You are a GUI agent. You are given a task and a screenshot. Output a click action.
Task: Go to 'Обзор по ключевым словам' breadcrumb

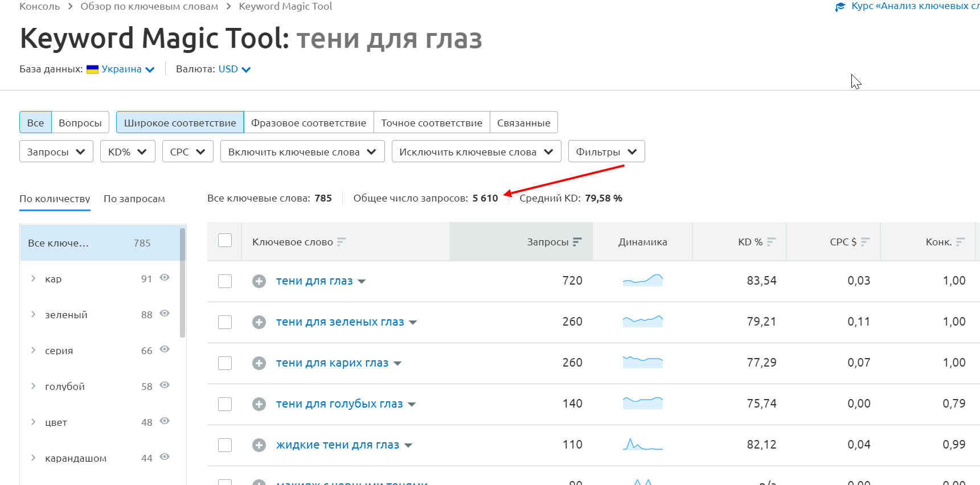(x=149, y=6)
